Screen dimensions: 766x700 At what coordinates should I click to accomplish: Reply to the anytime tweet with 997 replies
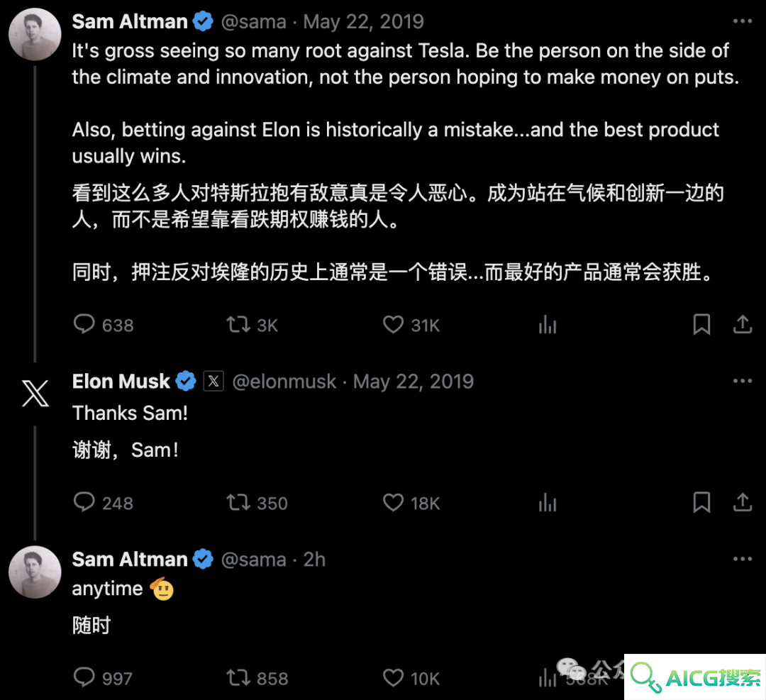click(x=84, y=677)
